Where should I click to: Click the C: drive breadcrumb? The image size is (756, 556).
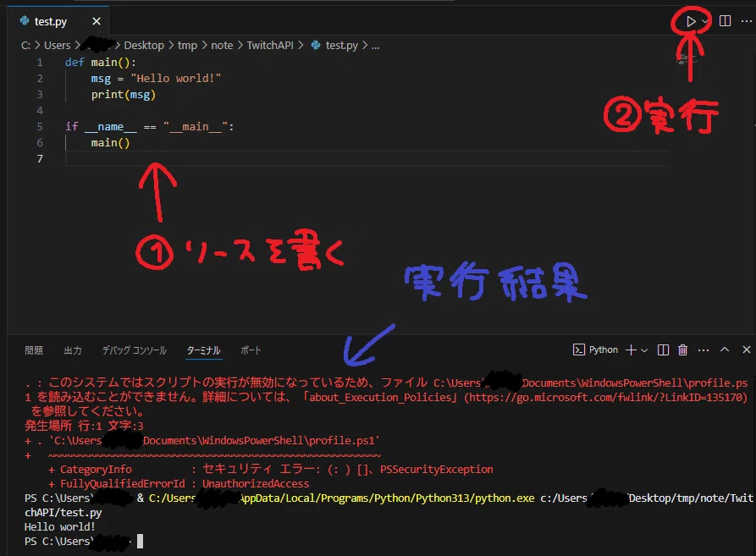coord(25,46)
